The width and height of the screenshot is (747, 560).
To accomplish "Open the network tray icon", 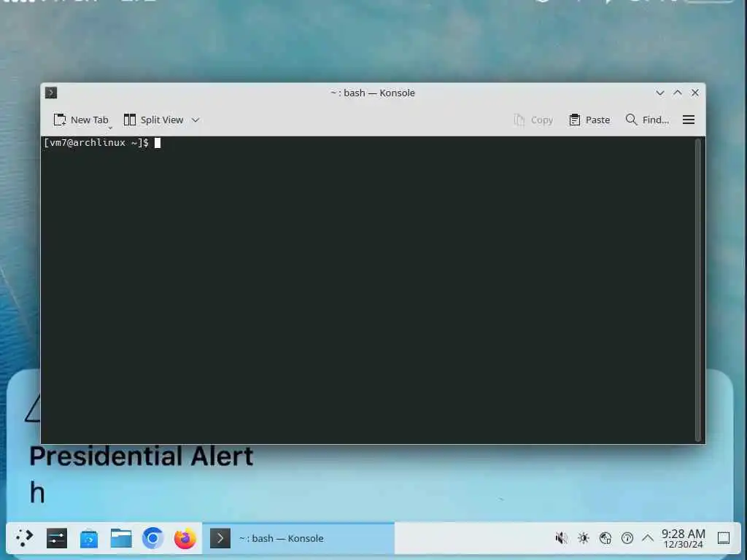I will [605, 538].
